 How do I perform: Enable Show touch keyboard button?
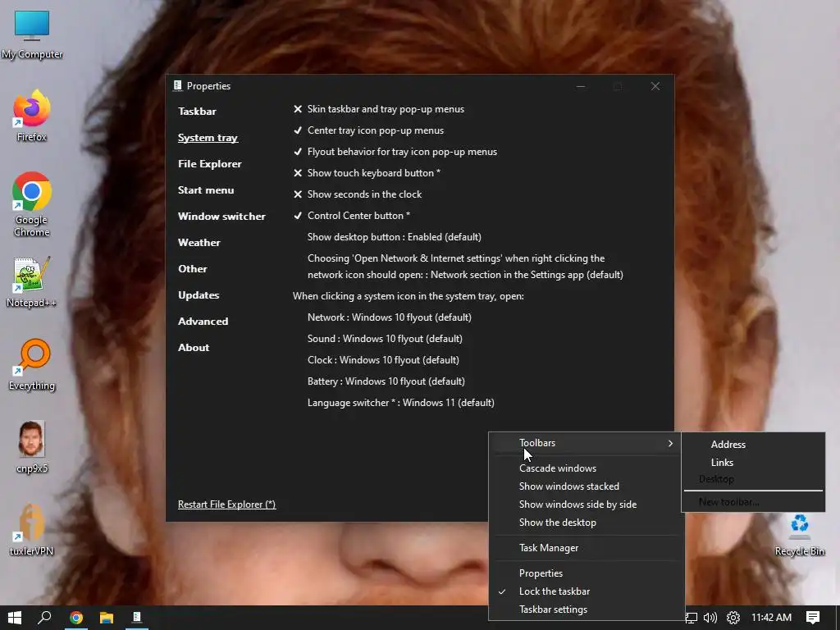point(367,173)
